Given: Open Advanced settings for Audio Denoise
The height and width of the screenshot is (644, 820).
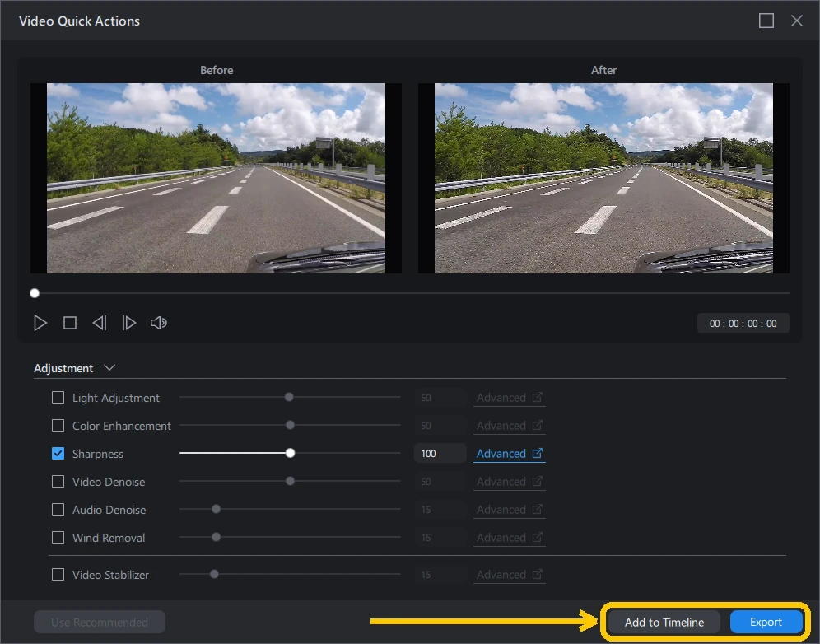Looking at the screenshot, I should pos(510,510).
